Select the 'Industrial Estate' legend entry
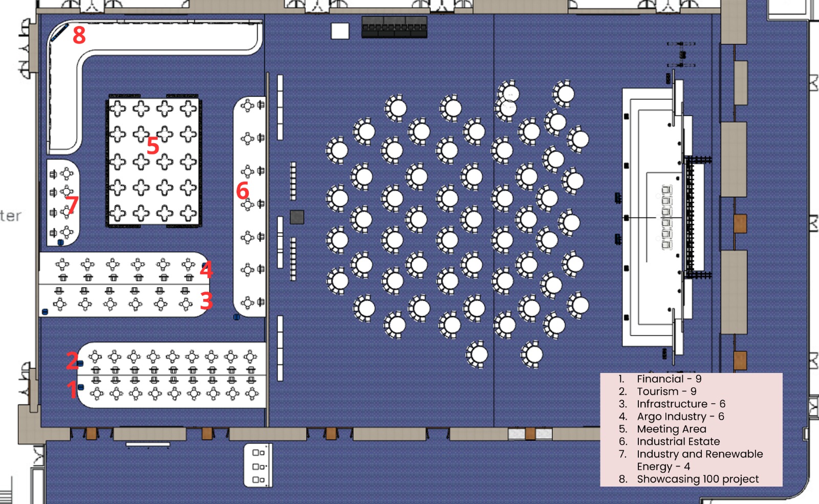This screenshot has width=819, height=504. [x=678, y=442]
